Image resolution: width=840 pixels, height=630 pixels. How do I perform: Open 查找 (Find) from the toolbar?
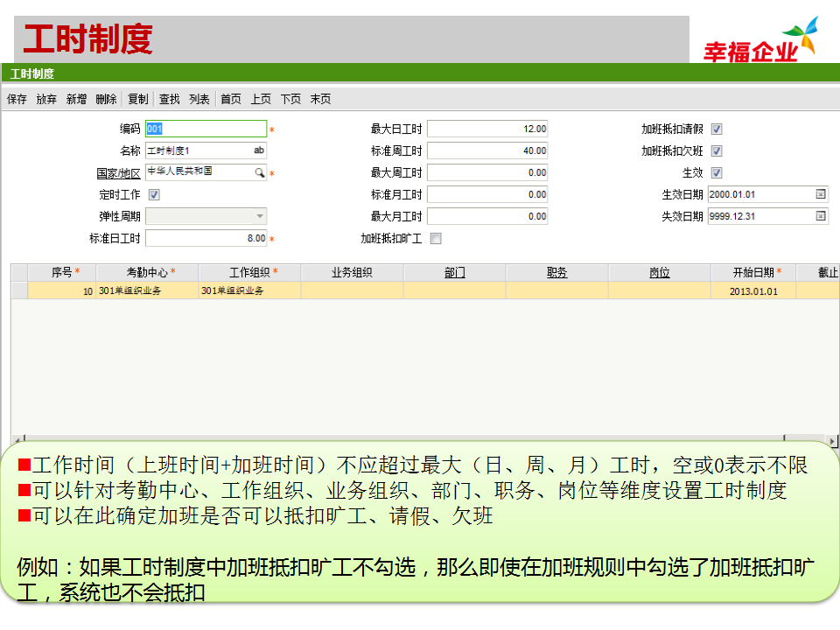click(169, 100)
